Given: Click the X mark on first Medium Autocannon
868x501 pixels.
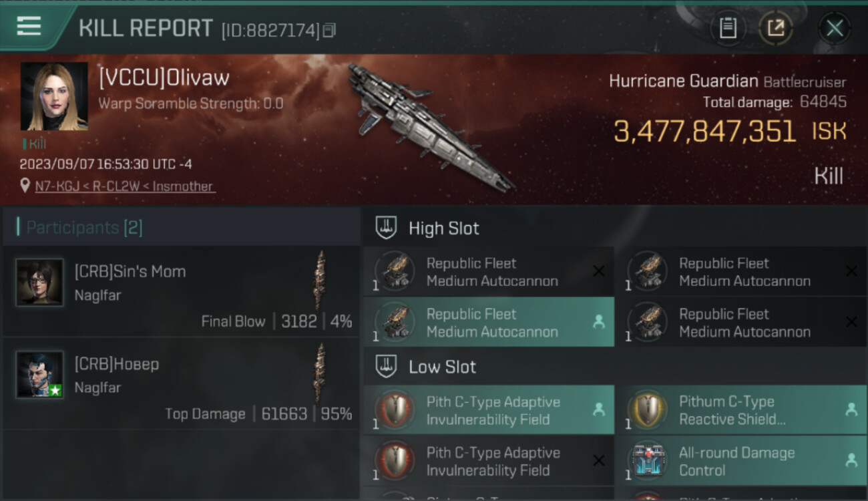Looking at the screenshot, I should pos(599,271).
